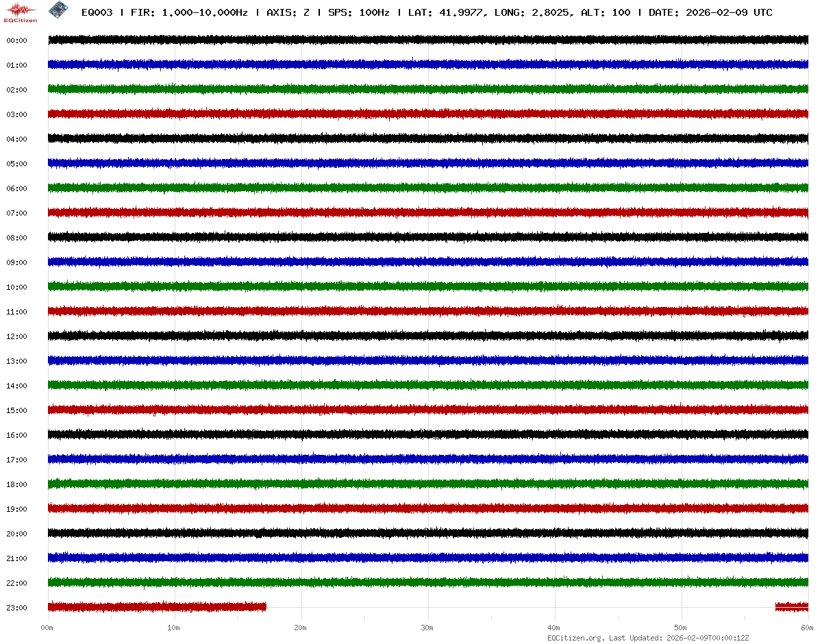Select the 06:00 hour row label
Image resolution: width=822 pixels, height=644 pixels.
coord(16,188)
